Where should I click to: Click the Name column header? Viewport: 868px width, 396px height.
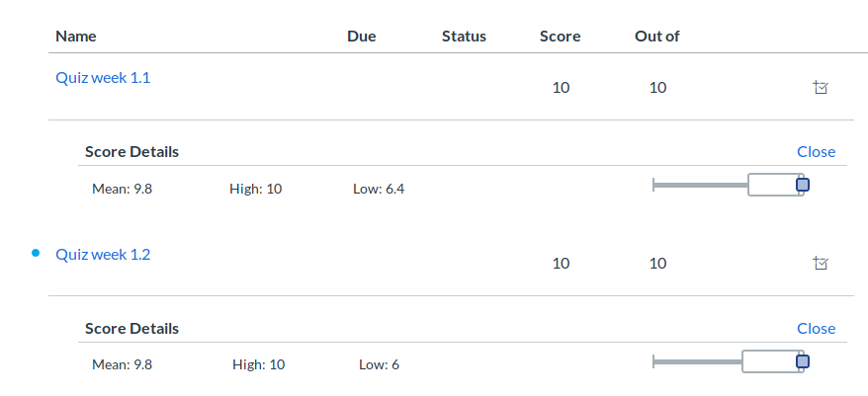pos(76,37)
